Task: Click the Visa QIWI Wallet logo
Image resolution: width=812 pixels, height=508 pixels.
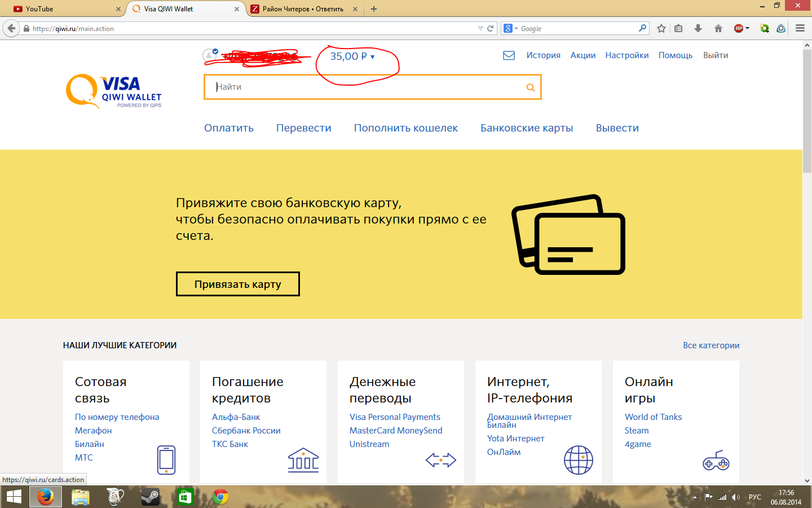Action: tap(114, 91)
